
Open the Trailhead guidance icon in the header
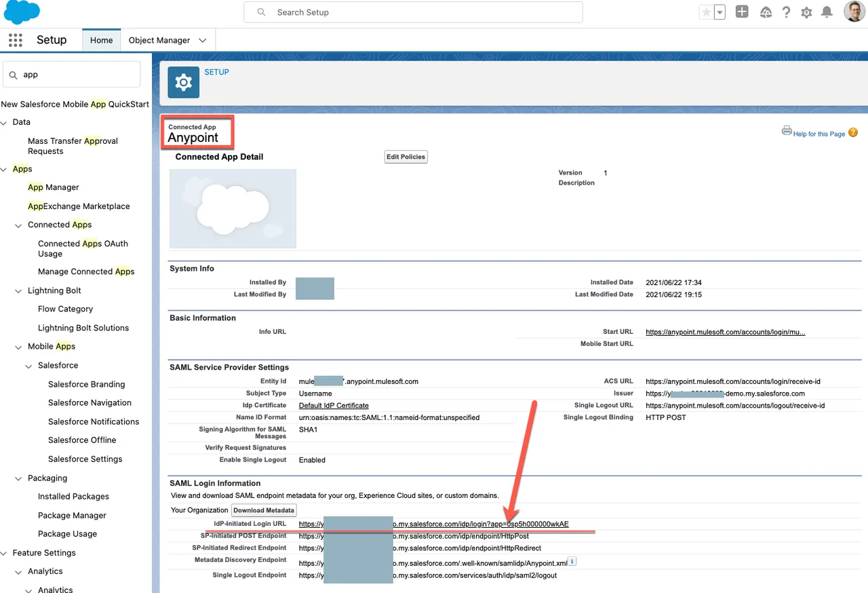766,12
